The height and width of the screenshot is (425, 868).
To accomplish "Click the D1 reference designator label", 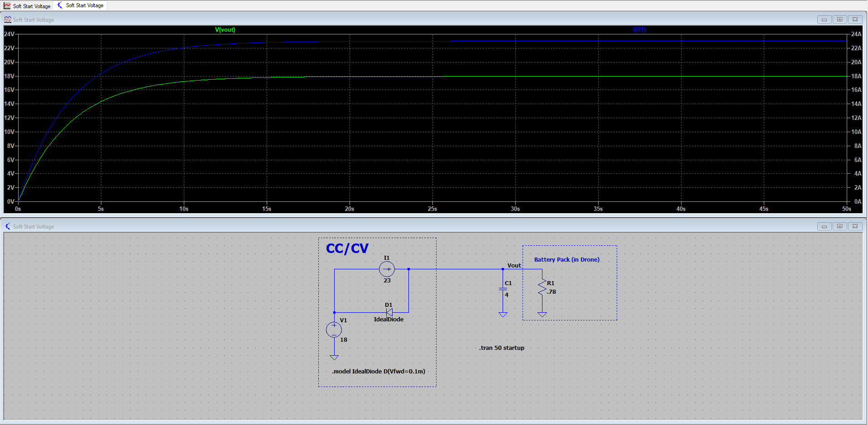I will point(388,305).
